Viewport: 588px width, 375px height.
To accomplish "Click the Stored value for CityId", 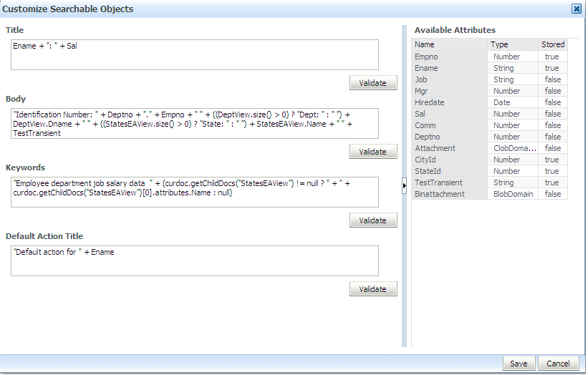I will (x=553, y=160).
